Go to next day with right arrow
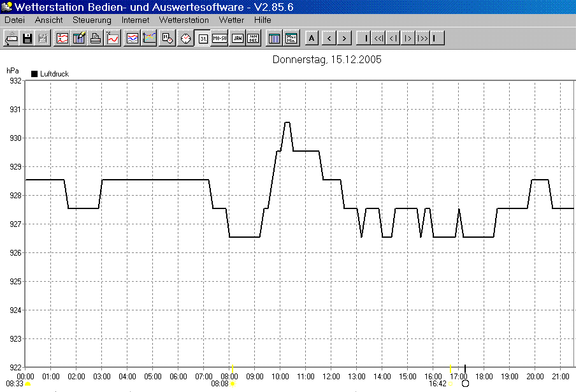Screen dimensions: 576x392 [344, 38]
